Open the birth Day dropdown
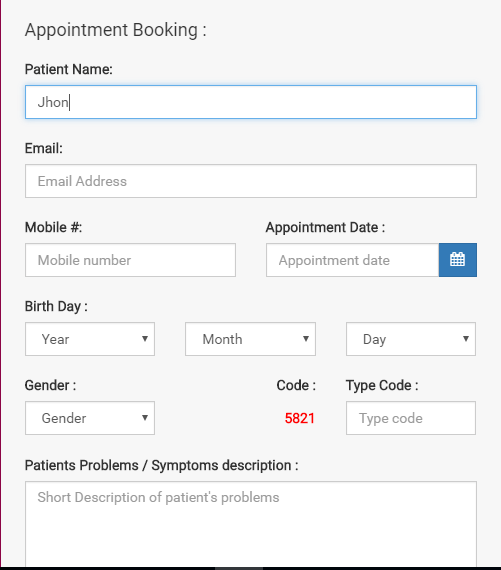Image resolution: width=501 pixels, height=570 pixels. 411,339
